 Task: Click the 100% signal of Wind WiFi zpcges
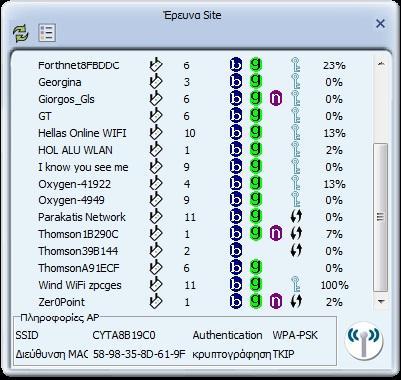[334, 285]
